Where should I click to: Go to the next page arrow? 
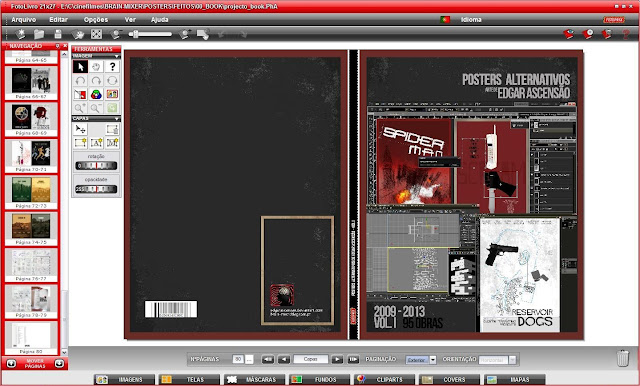(x=337, y=359)
